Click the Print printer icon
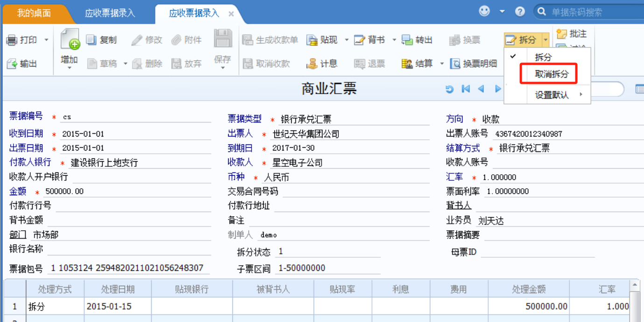 pyautogui.click(x=12, y=40)
